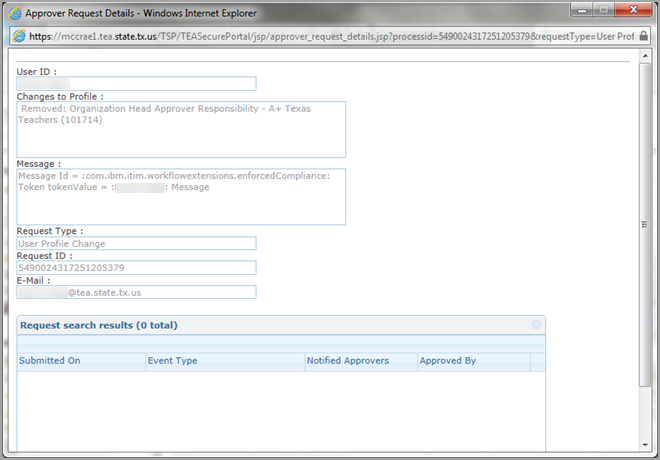Click inside the Message text area
660x460 pixels.
pyautogui.click(x=181, y=196)
